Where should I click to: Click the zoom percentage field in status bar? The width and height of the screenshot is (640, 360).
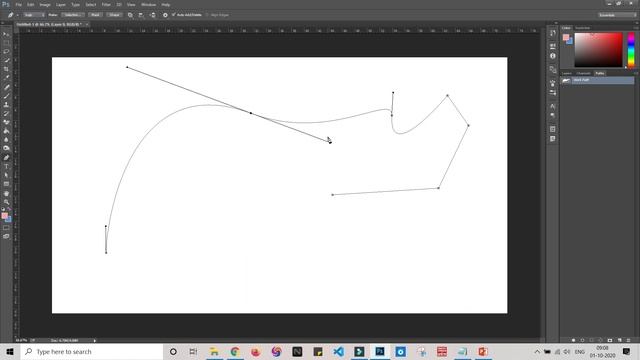pos(21,340)
